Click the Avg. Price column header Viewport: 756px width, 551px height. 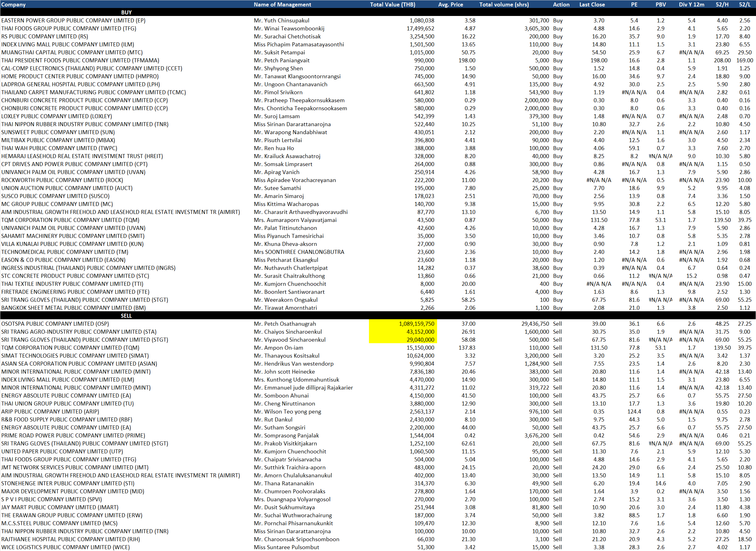[x=450, y=4]
